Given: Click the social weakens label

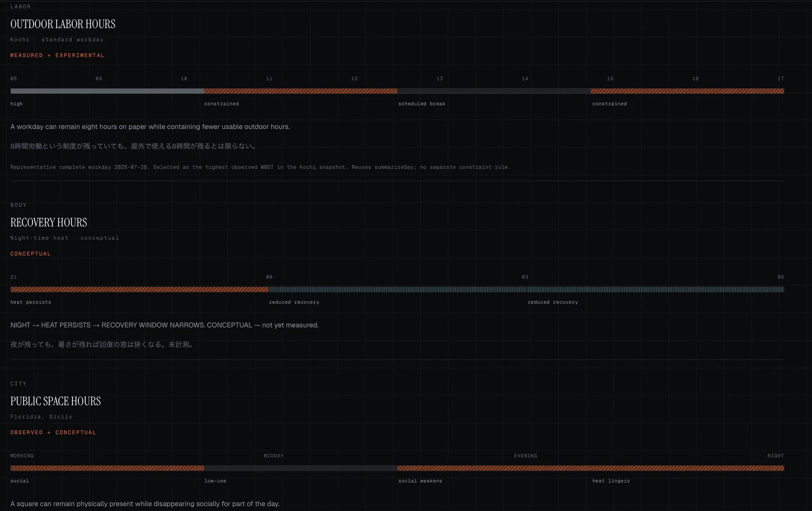Looking at the screenshot, I should click(420, 481).
